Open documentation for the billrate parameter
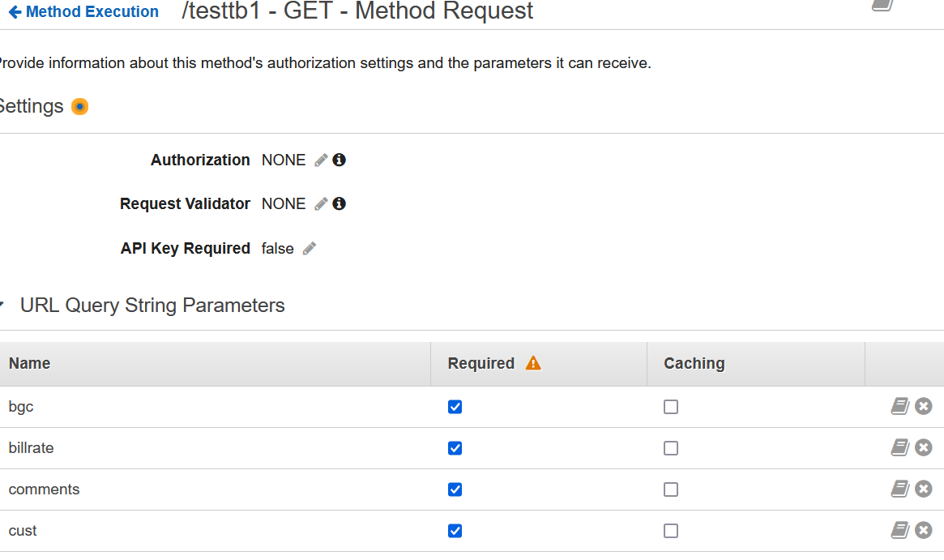This screenshot has height=560, width=944. 899,447
